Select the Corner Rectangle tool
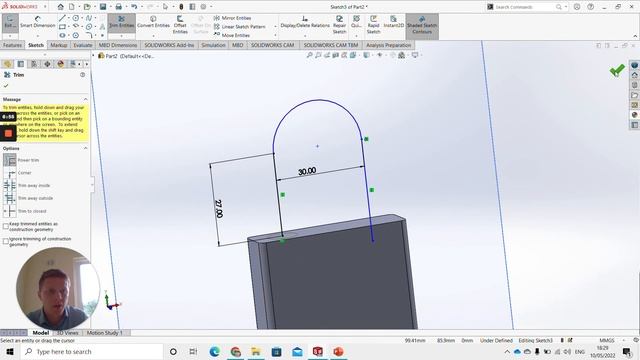This screenshot has width=640, height=360. (62, 27)
